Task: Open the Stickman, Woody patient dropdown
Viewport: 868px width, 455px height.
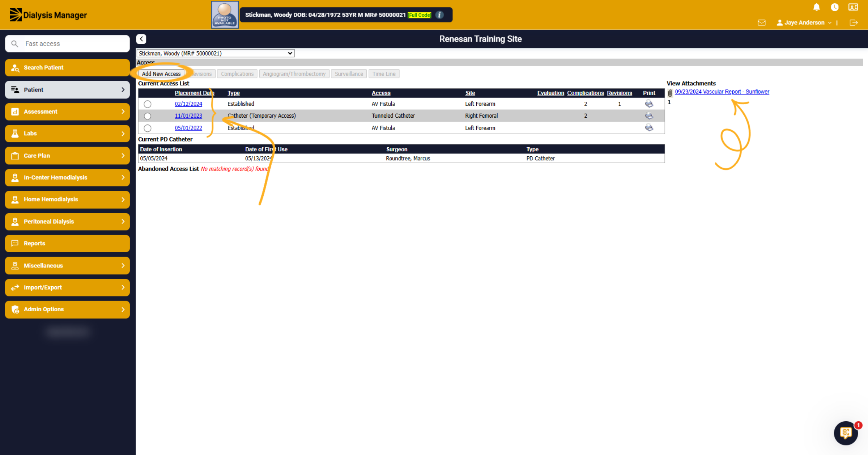Action: [215, 53]
